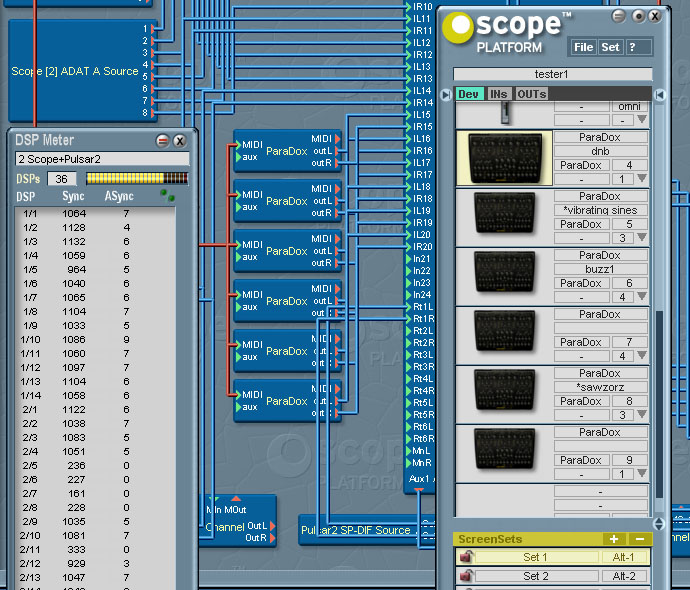Click aux input port of third ParaDox module

point(238,257)
